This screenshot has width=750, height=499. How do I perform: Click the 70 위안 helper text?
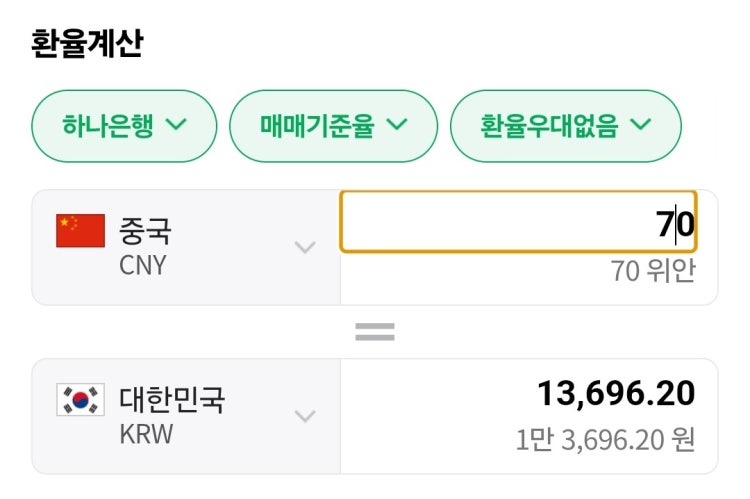click(652, 271)
